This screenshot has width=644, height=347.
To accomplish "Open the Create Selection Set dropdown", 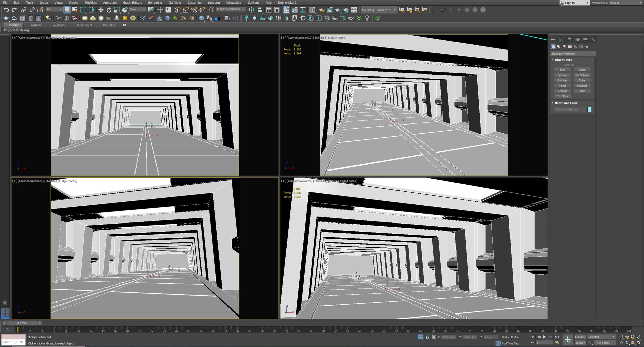I will (230, 10).
